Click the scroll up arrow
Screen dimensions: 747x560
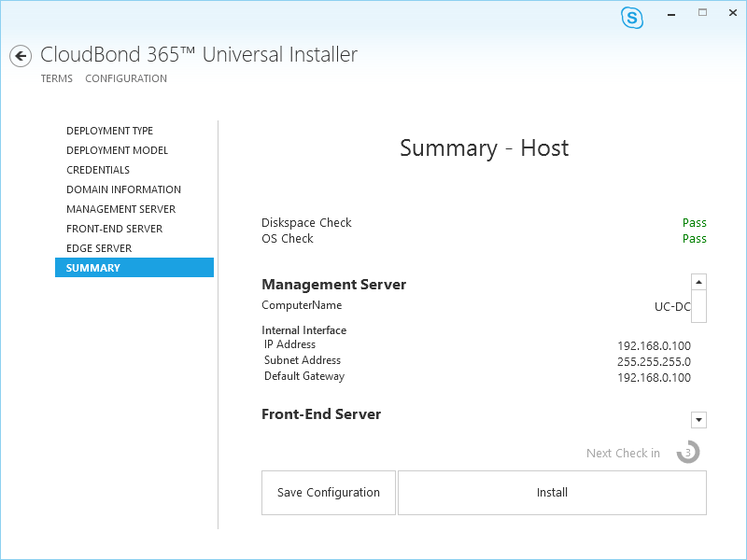698,282
